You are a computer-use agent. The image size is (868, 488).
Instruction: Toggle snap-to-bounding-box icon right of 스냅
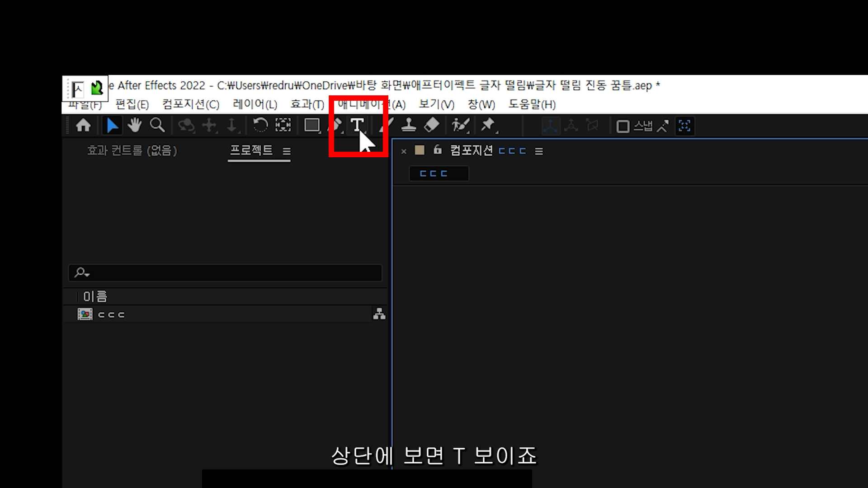coord(684,126)
